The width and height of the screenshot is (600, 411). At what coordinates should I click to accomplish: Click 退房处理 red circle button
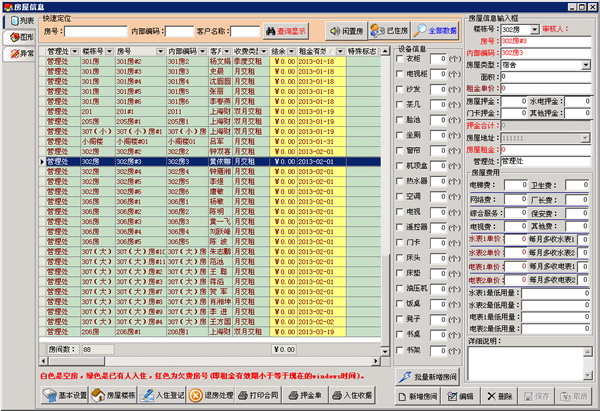click(211, 395)
